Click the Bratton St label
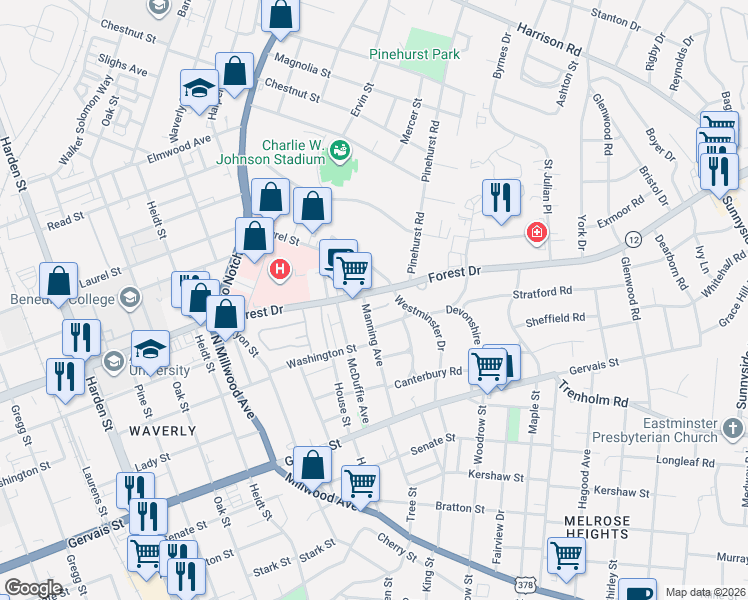Image resolution: width=748 pixels, height=600 pixels. (460, 507)
